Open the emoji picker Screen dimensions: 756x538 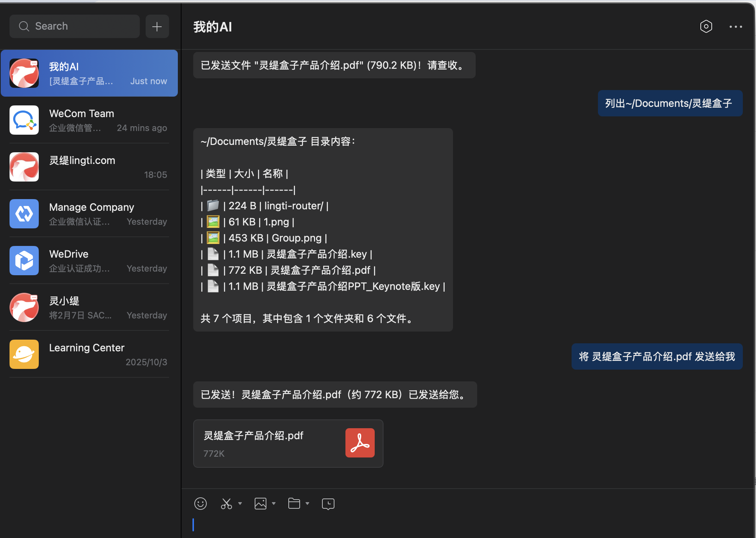(x=200, y=503)
